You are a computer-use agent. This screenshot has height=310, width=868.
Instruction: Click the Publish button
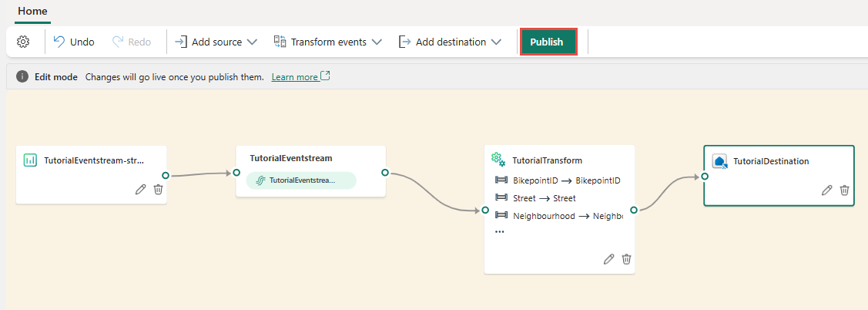pyautogui.click(x=548, y=42)
